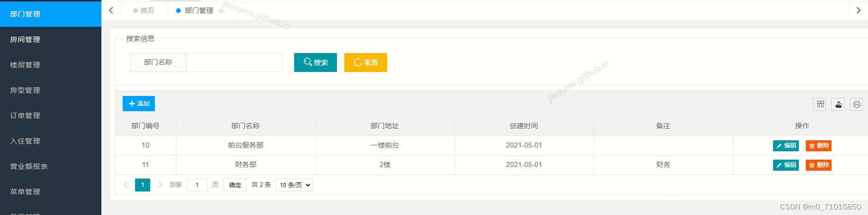Open 部门管理 in the sidebar
This screenshot has height=215, width=868.
tap(51, 14)
